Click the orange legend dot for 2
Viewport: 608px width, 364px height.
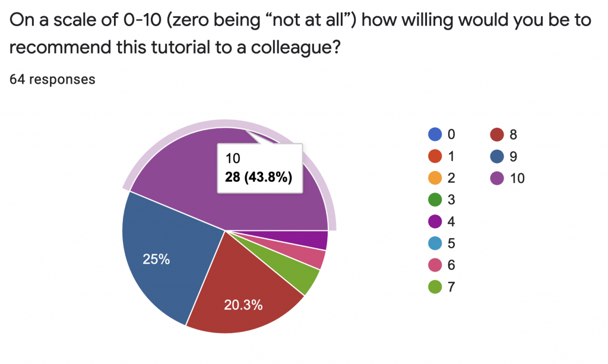436,178
